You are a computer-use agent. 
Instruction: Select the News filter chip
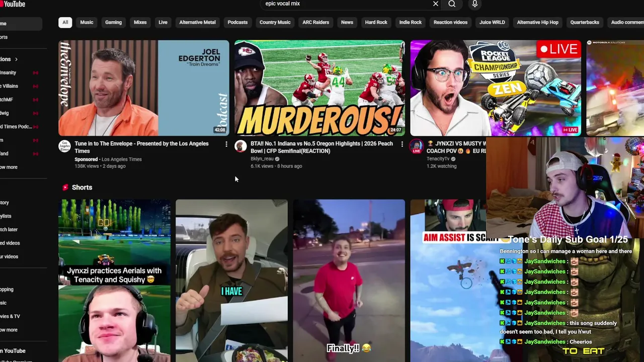pyautogui.click(x=347, y=22)
